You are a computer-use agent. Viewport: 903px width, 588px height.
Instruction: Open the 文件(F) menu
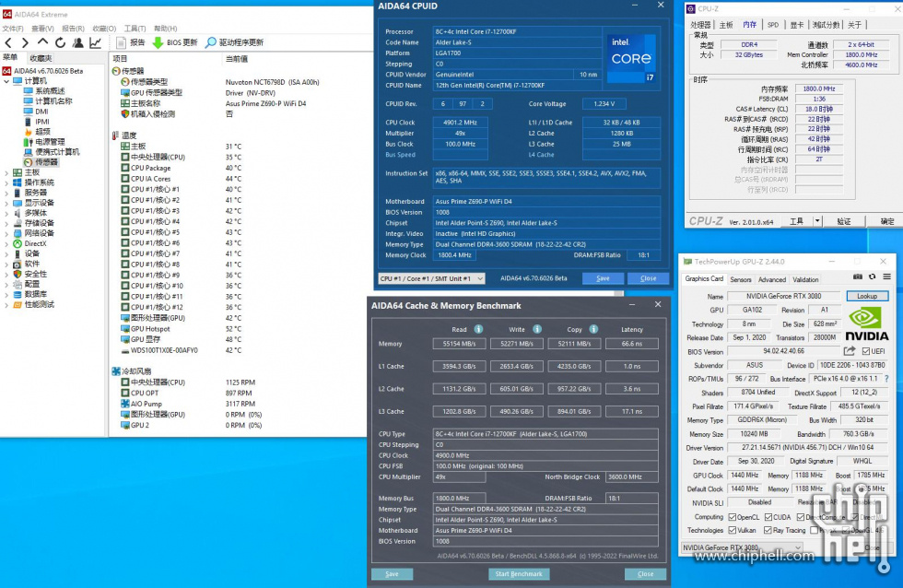13,29
